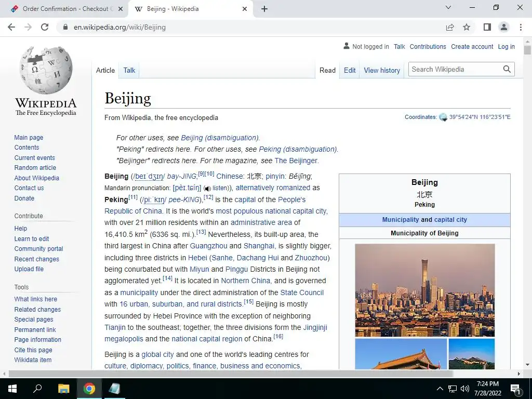Click citation reference [13]
This screenshot has width=532, height=399.
tap(201, 232)
